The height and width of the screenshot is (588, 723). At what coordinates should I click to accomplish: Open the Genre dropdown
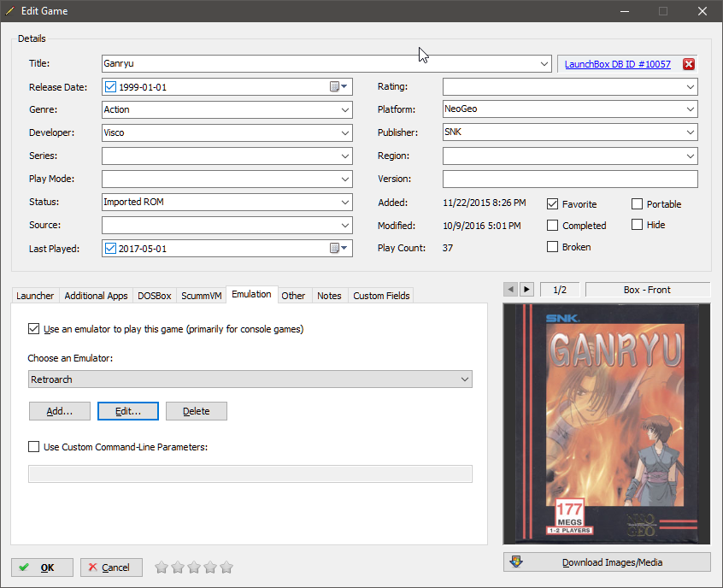pyautogui.click(x=345, y=109)
